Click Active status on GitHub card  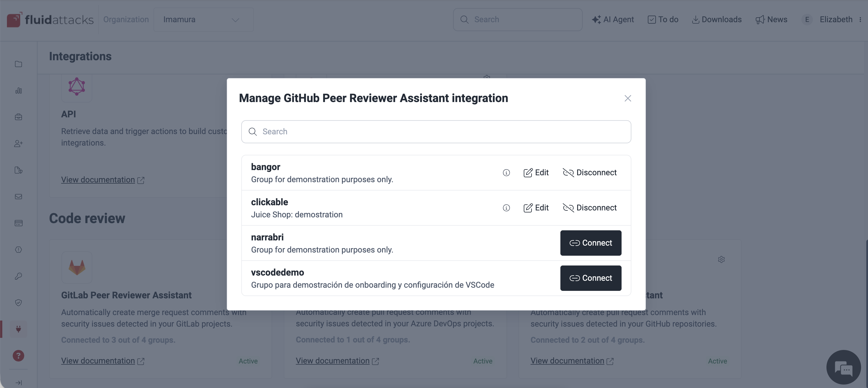point(717,361)
